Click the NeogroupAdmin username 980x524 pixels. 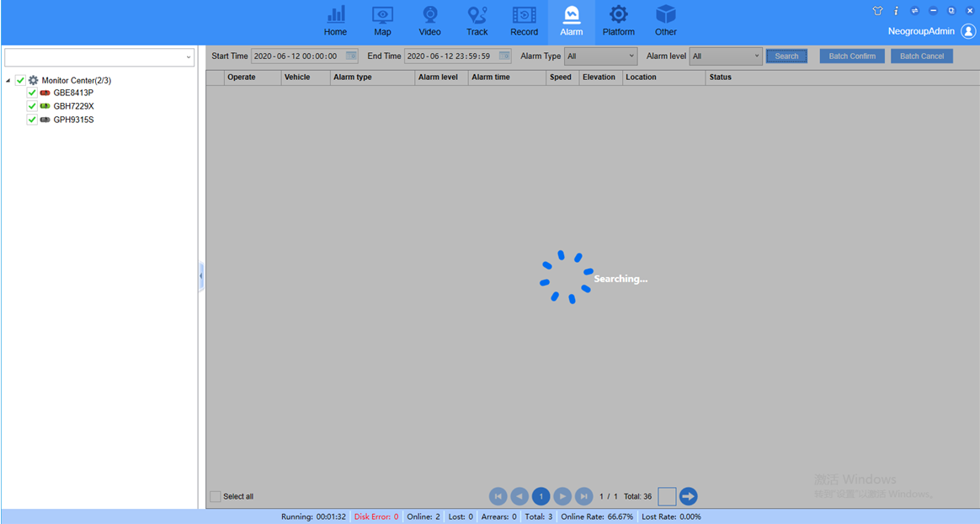click(921, 31)
